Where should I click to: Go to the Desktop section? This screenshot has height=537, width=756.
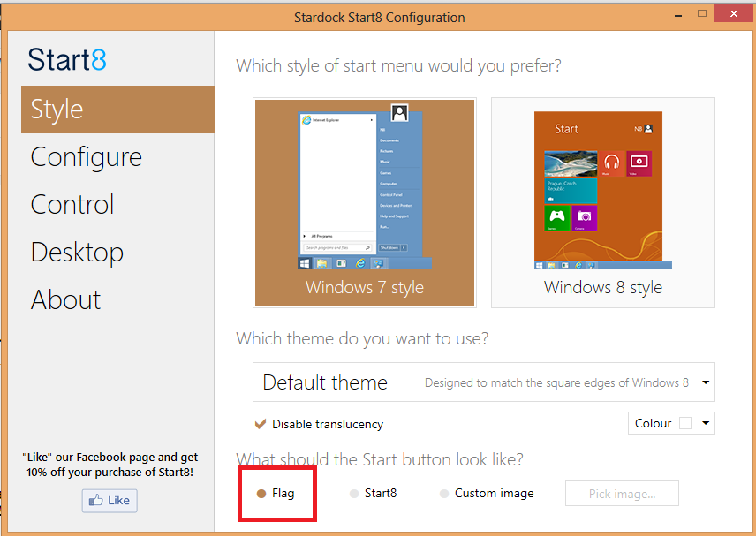(x=77, y=252)
